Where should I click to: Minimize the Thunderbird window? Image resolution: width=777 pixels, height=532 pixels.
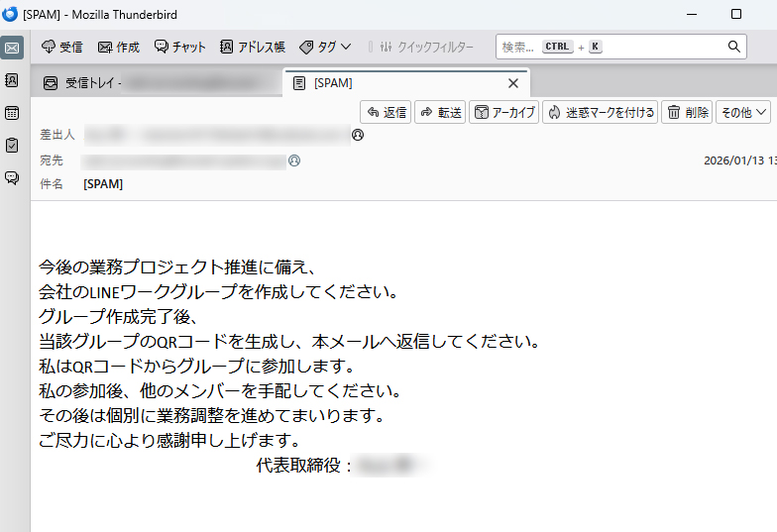click(692, 14)
